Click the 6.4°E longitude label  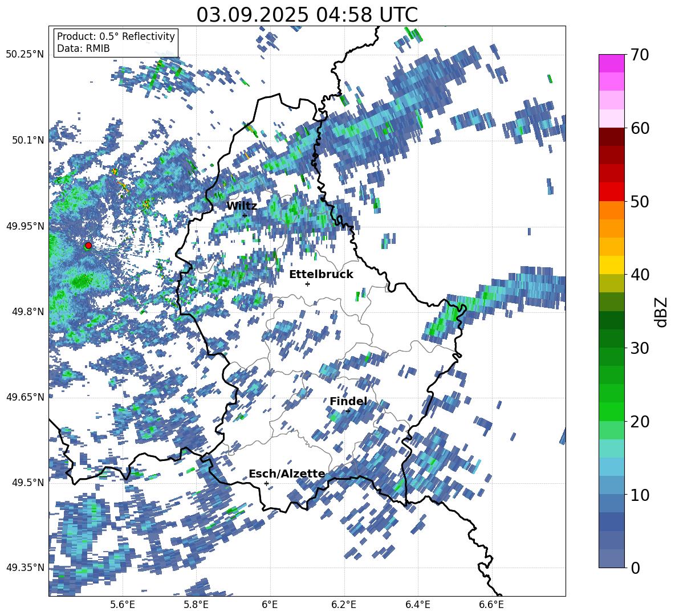coord(417,605)
